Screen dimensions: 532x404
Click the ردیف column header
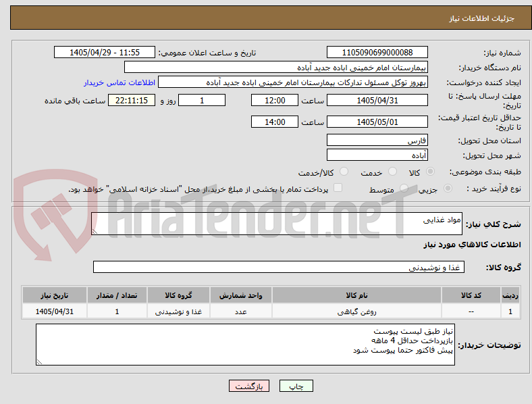[510, 295]
